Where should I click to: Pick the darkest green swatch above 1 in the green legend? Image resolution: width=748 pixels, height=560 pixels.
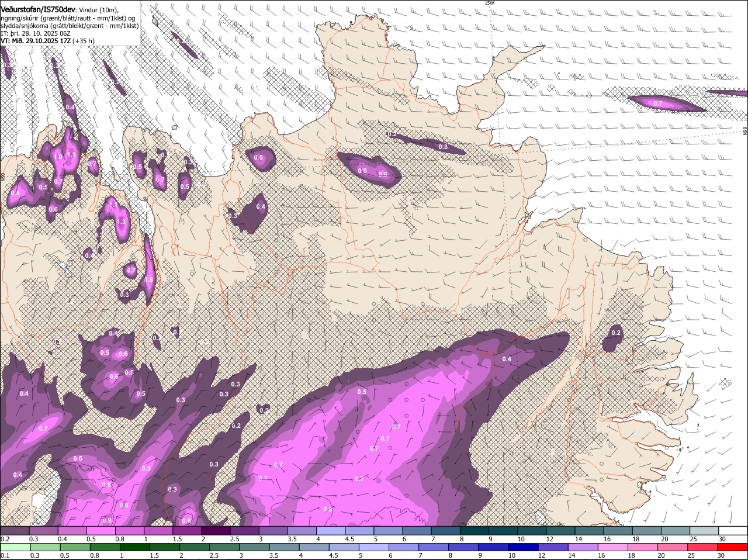(135, 548)
